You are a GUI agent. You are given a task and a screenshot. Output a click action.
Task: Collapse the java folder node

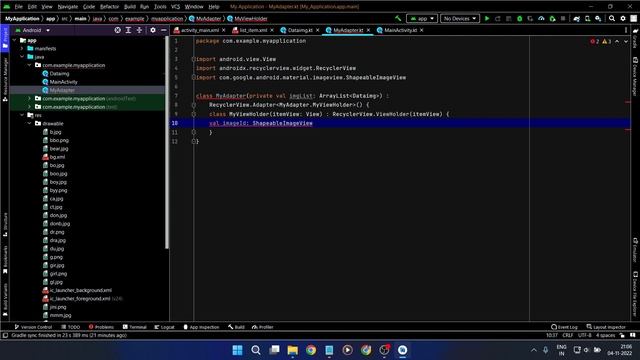(x=22, y=57)
